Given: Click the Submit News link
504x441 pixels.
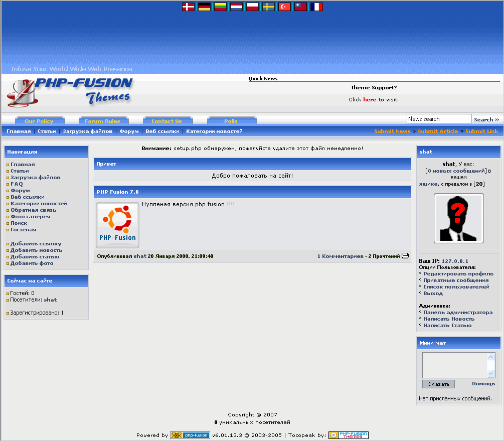Looking at the screenshot, I should [x=392, y=131].
